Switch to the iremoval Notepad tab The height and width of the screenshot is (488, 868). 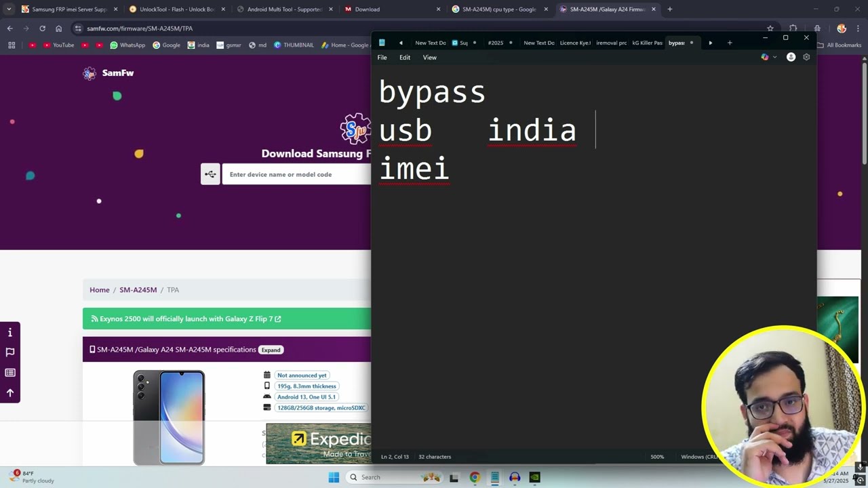tap(611, 43)
